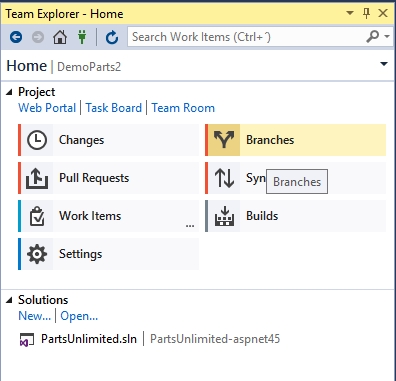Viewport: 396px width, 381px height.
Task: Open the Task Board link
Action: coord(114,108)
